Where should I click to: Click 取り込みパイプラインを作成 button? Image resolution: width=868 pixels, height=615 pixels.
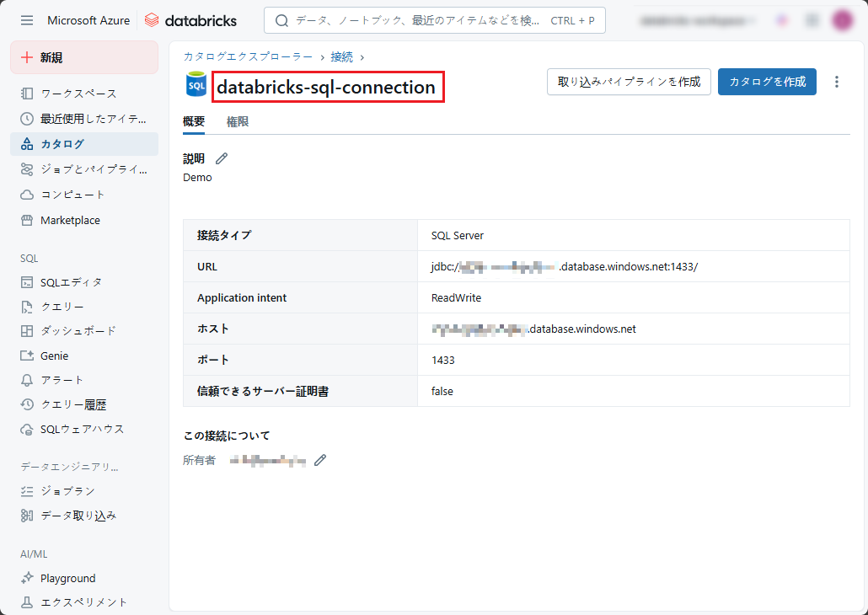(x=629, y=82)
